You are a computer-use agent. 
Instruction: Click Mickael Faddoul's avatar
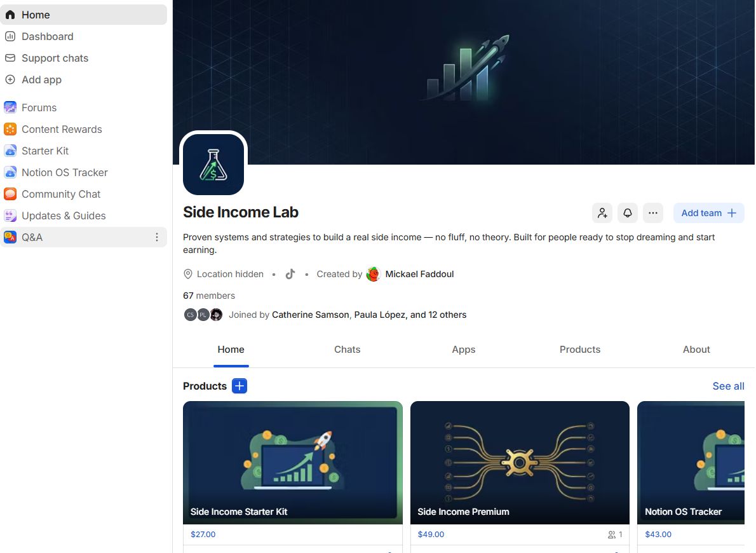[373, 274]
